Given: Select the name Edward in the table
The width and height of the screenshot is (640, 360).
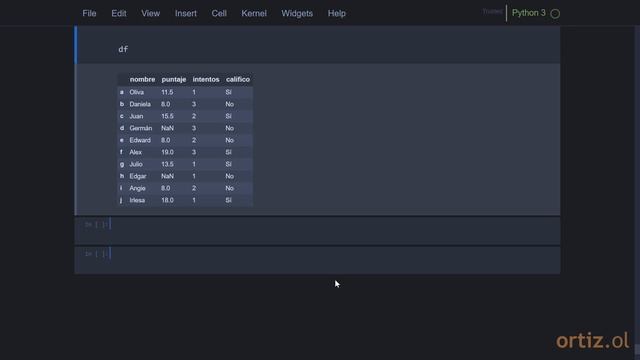Looking at the screenshot, I should pos(140,140).
